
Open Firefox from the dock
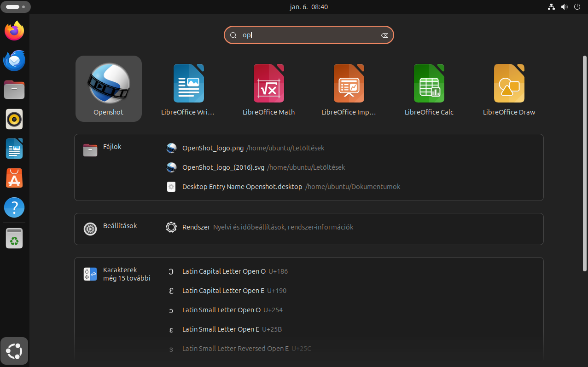14,31
